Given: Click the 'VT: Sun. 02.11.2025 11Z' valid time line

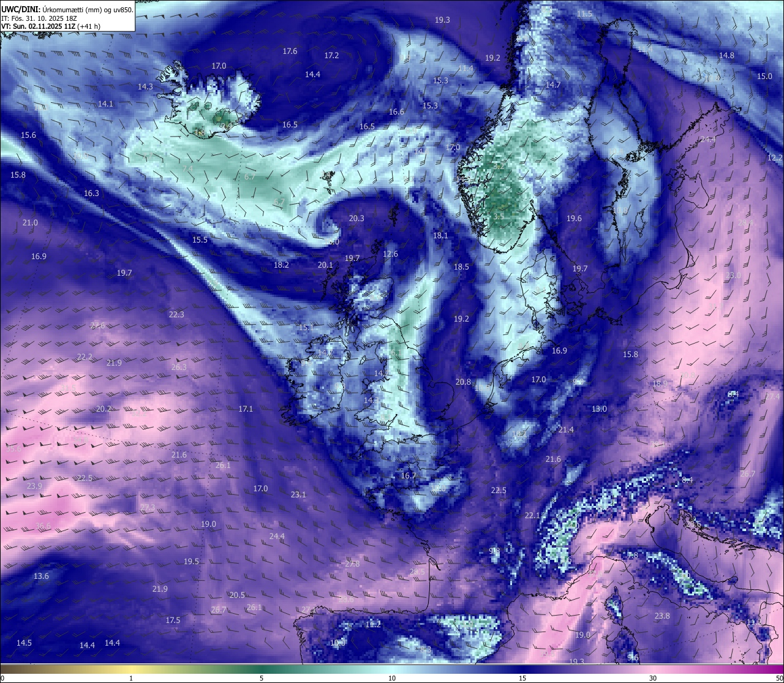Looking at the screenshot, I should 51,26.
